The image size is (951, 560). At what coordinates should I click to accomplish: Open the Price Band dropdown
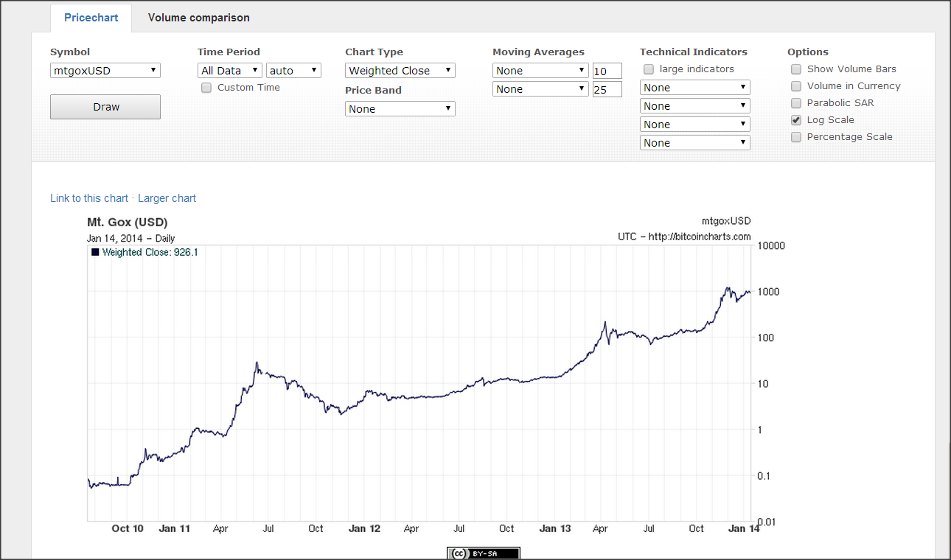(x=400, y=109)
